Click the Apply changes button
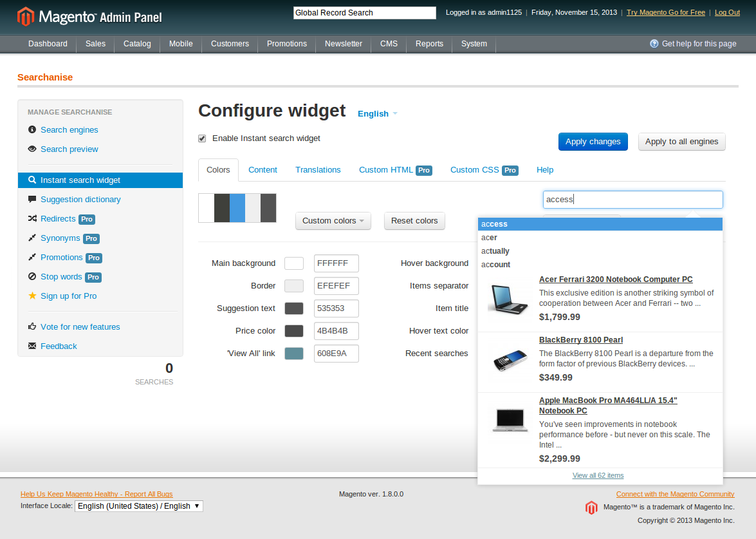Screen dimensions: 756x539 (x=593, y=142)
